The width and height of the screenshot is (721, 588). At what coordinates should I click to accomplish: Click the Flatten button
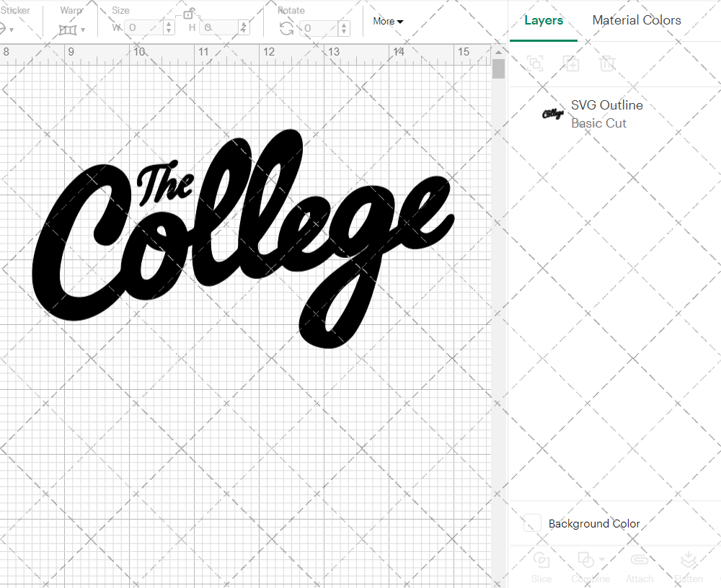(x=689, y=567)
